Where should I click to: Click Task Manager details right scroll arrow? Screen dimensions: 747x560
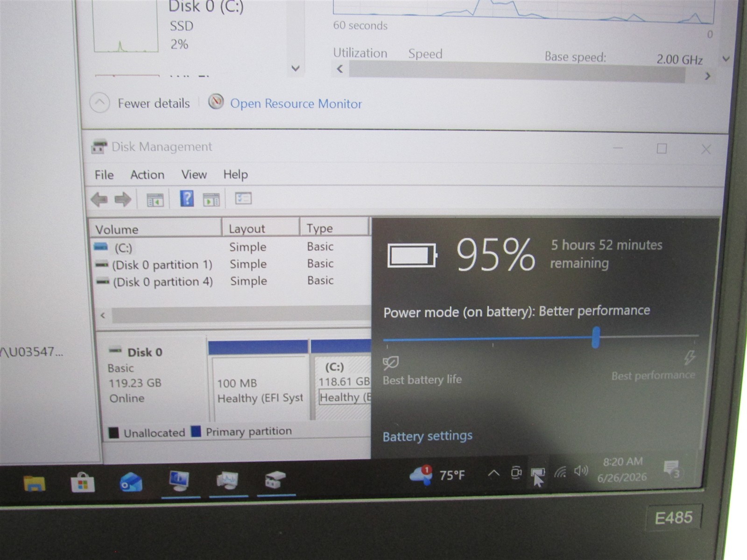(708, 76)
